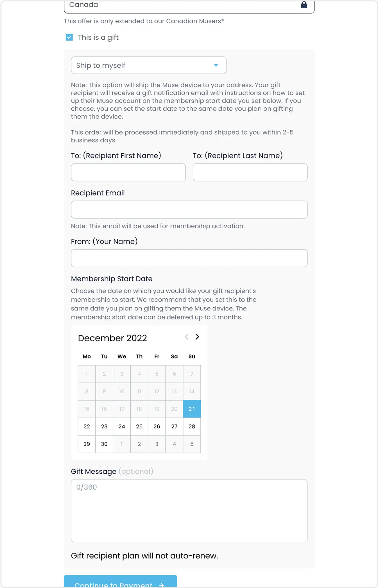Open the Ship to myself dropdown
This screenshot has height=588, width=378.
pos(148,65)
